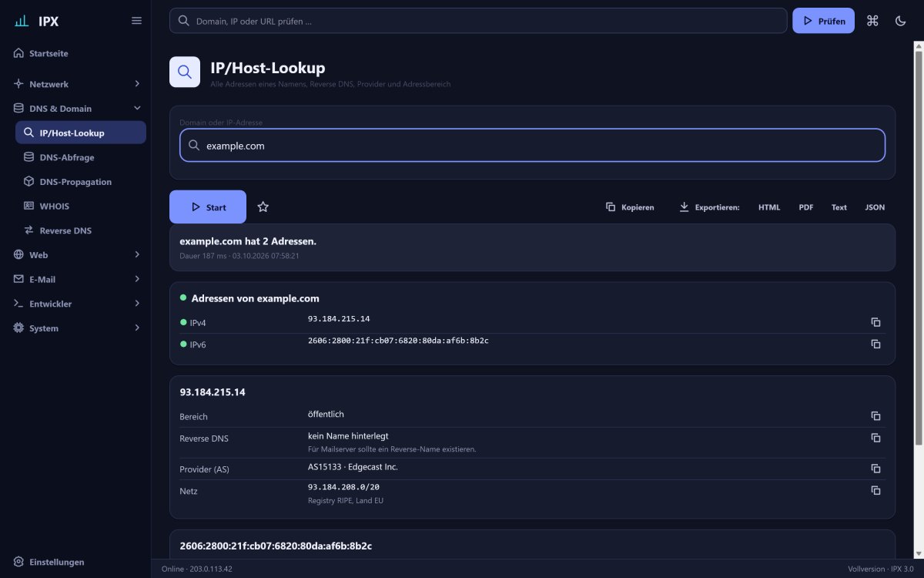Export the results as Text
924x578 pixels.
pos(839,207)
